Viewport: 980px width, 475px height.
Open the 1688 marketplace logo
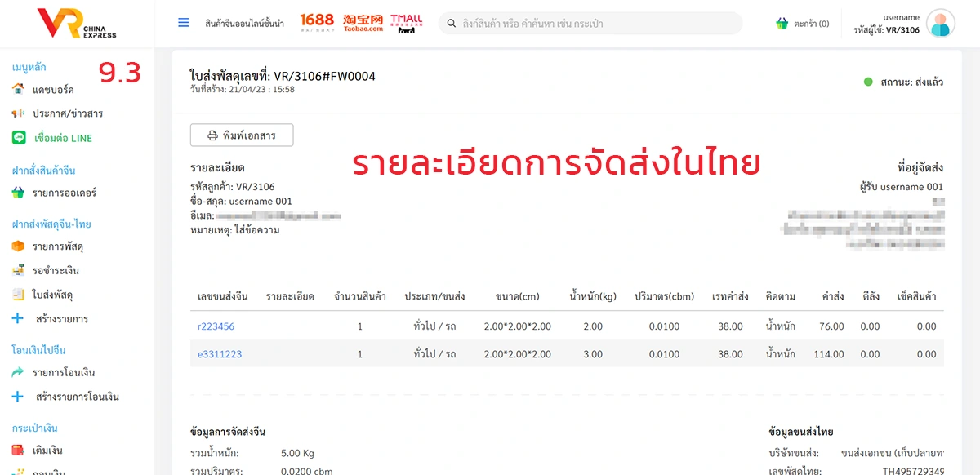[x=317, y=22]
